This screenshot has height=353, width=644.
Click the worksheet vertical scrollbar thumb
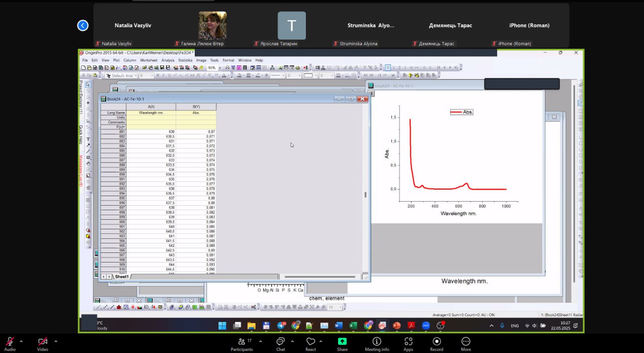[x=365, y=195]
